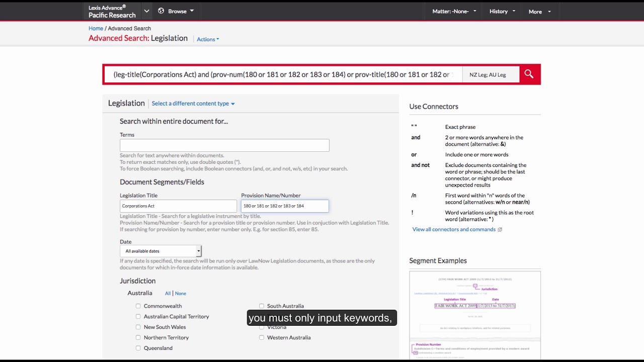644x362 pixels.
Task: Click the globe Browse icon
Action: (x=161, y=11)
